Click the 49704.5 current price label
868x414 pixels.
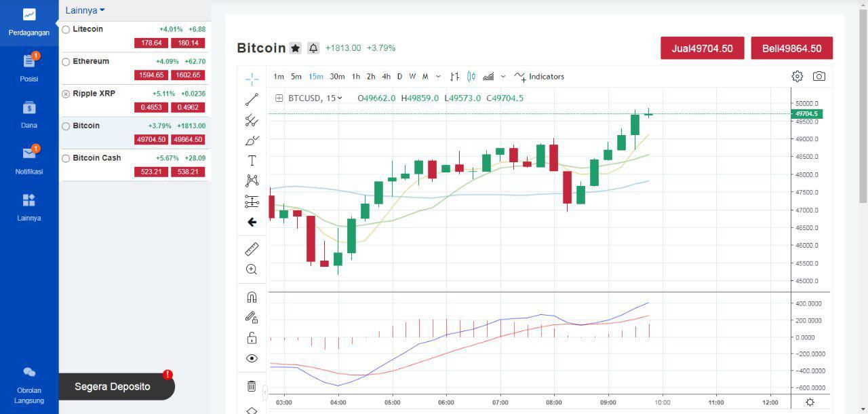click(807, 114)
